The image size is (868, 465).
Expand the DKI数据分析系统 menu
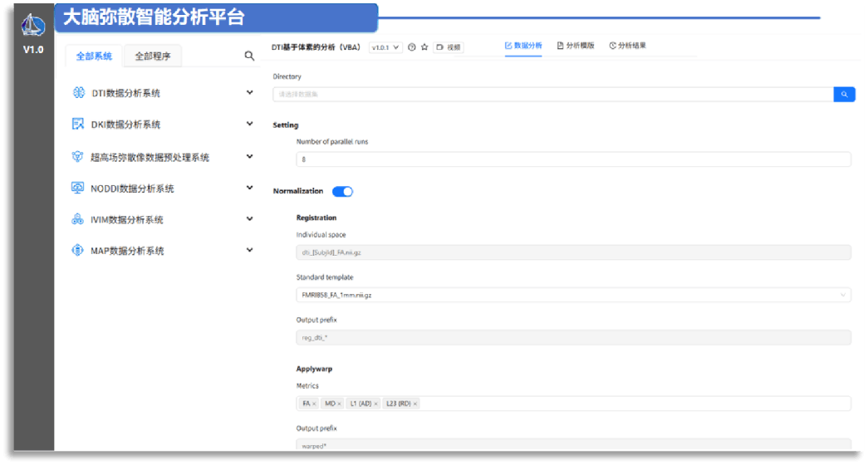coord(249,125)
